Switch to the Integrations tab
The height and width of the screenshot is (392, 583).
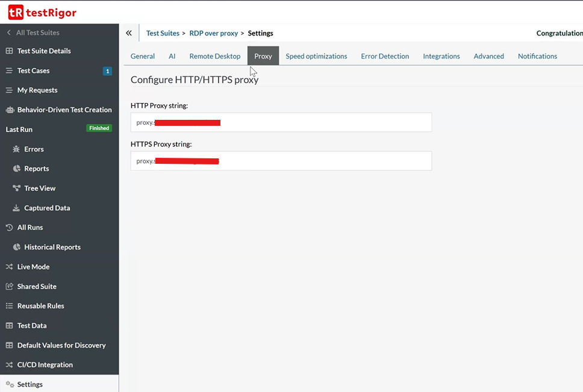(441, 56)
